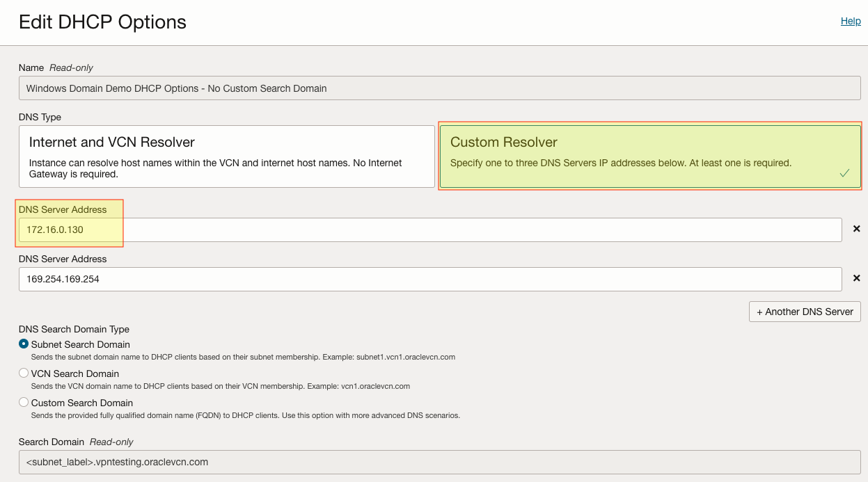Click the Another DNS Server button
Viewport: 868px width, 482px height.
pos(804,312)
